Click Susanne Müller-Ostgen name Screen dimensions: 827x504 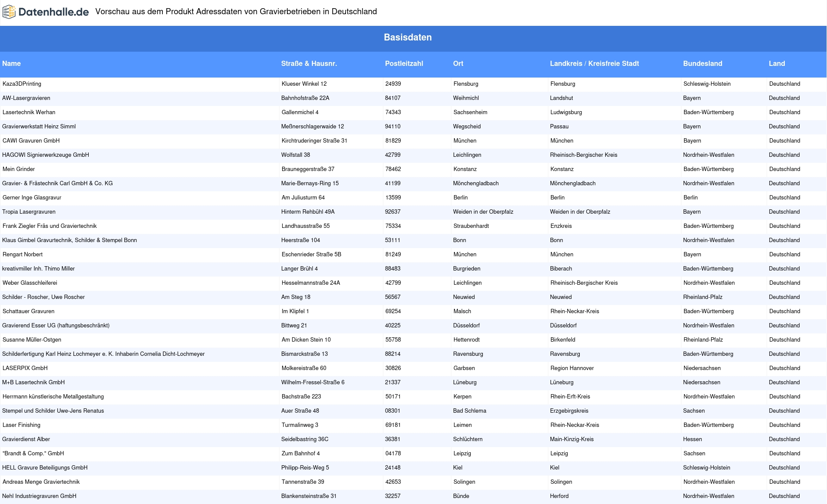coord(32,340)
